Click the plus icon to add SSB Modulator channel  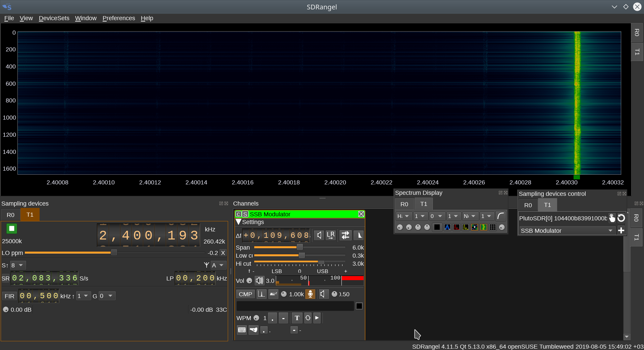pyautogui.click(x=621, y=230)
